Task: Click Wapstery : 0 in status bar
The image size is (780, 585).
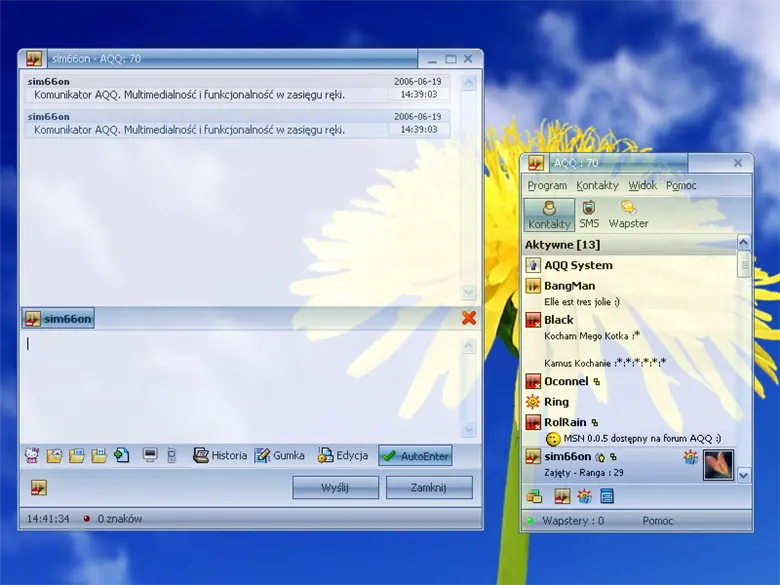Action: (573, 521)
